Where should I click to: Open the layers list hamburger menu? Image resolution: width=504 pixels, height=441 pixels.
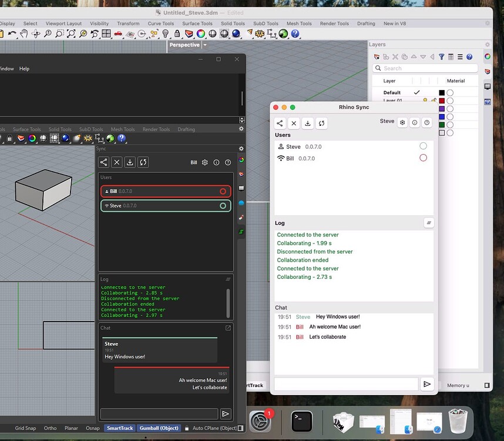click(460, 56)
